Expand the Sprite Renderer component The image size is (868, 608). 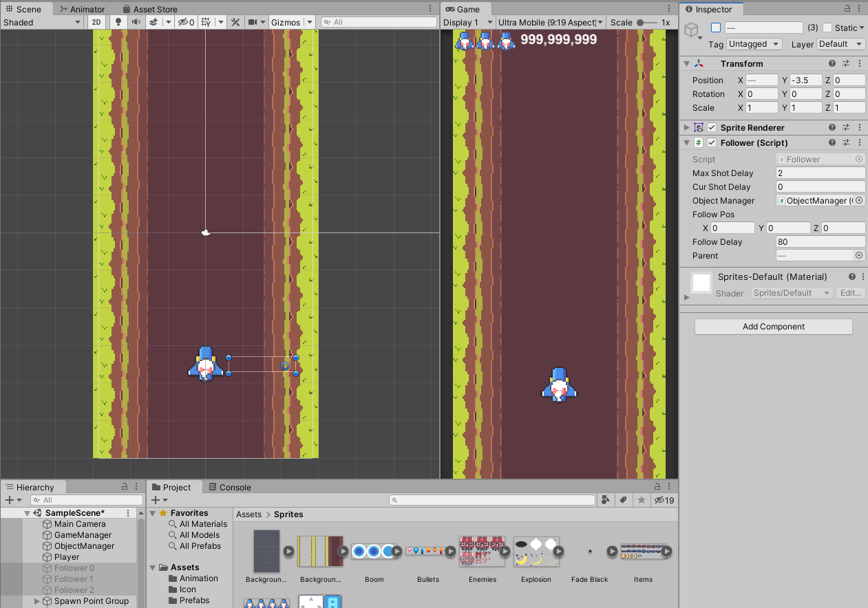click(687, 127)
